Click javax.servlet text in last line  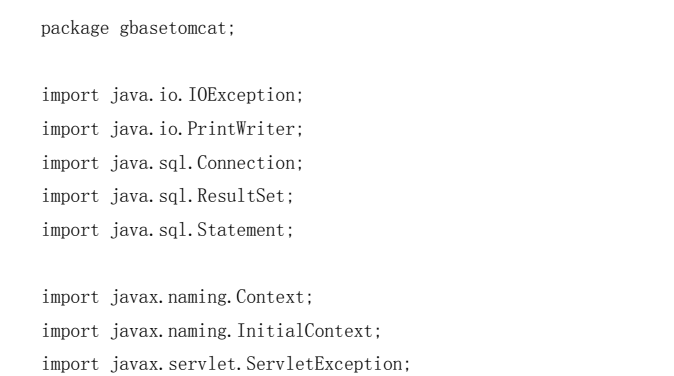[174, 364]
